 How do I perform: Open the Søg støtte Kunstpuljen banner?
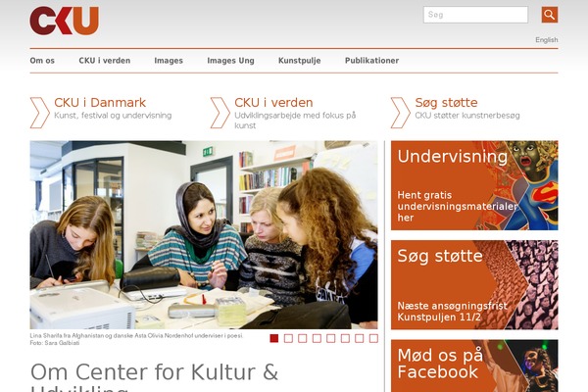click(x=474, y=285)
